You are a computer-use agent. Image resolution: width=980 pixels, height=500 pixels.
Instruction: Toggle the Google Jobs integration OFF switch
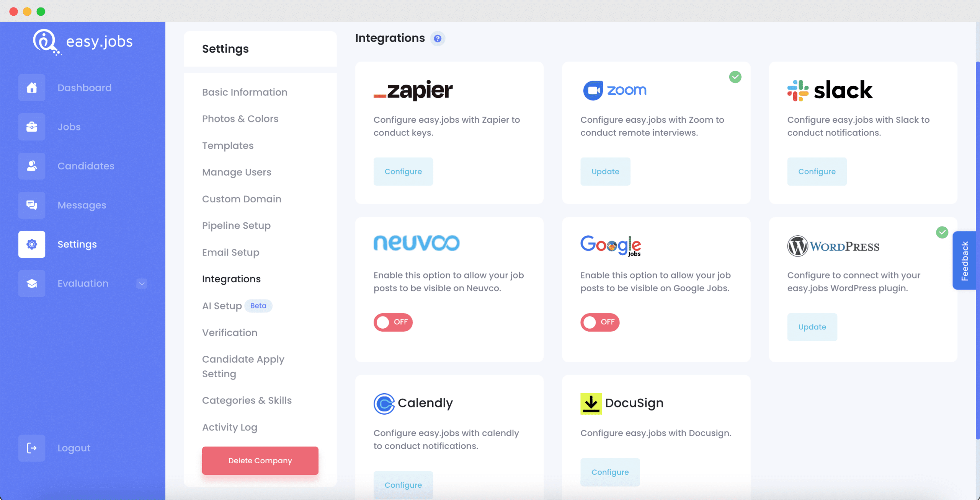click(x=599, y=321)
